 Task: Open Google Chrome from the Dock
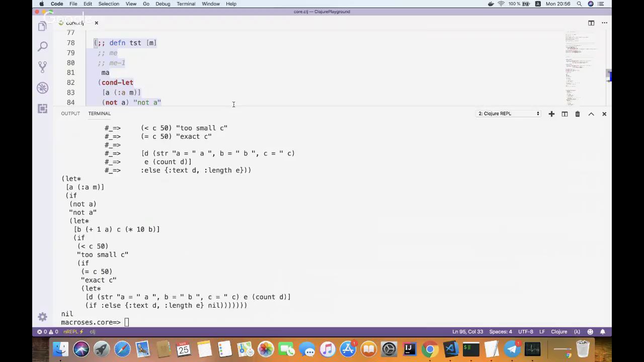tap(430, 348)
